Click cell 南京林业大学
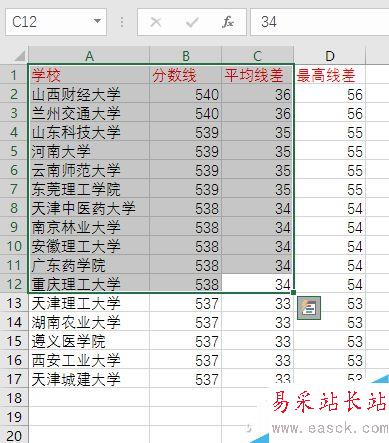The height and width of the screenshot is (443, 389). [x=89, y=227]
